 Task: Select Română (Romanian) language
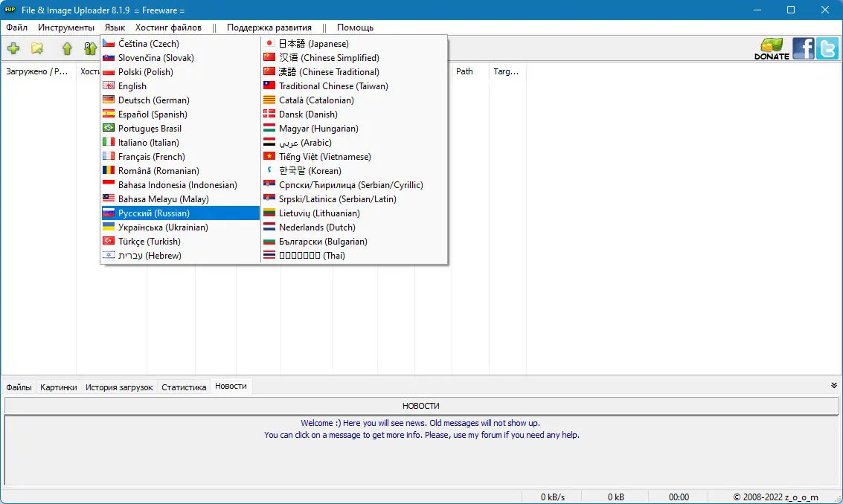[x=181, y=171]
